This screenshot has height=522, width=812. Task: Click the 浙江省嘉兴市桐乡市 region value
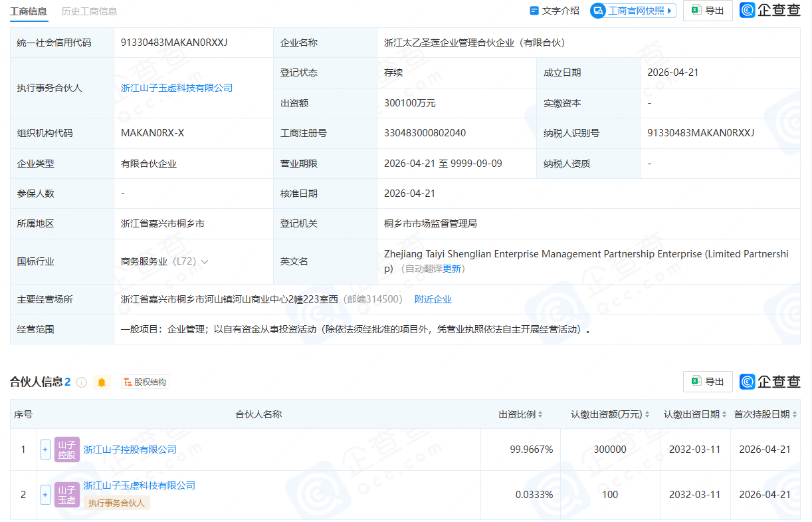click(163, 223)
